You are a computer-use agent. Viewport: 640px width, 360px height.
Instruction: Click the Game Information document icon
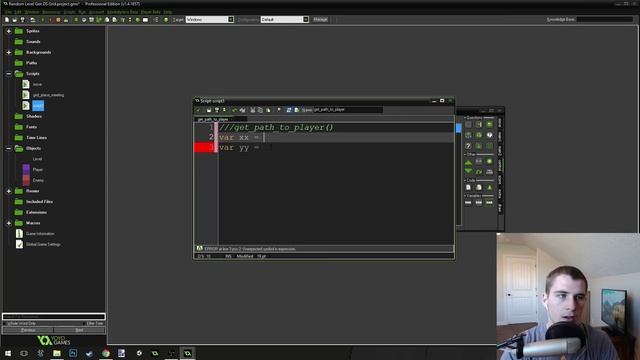coord(19,233)
